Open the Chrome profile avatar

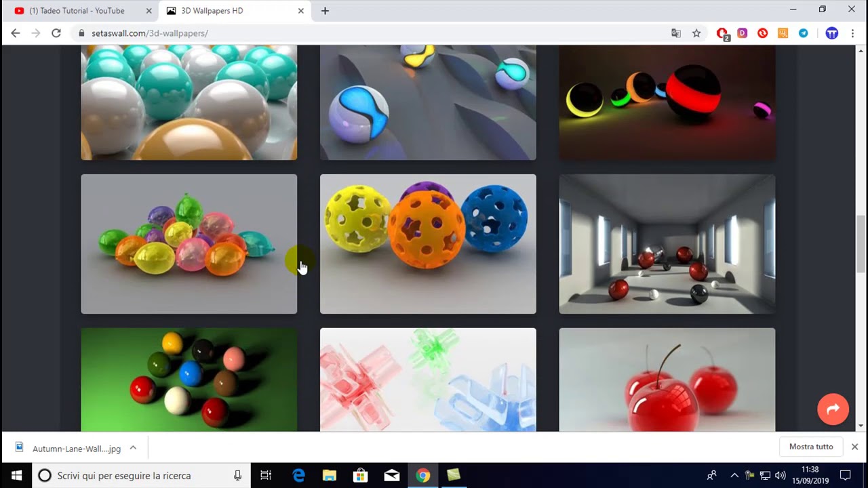pyautogui.click(x=832, y=33)
